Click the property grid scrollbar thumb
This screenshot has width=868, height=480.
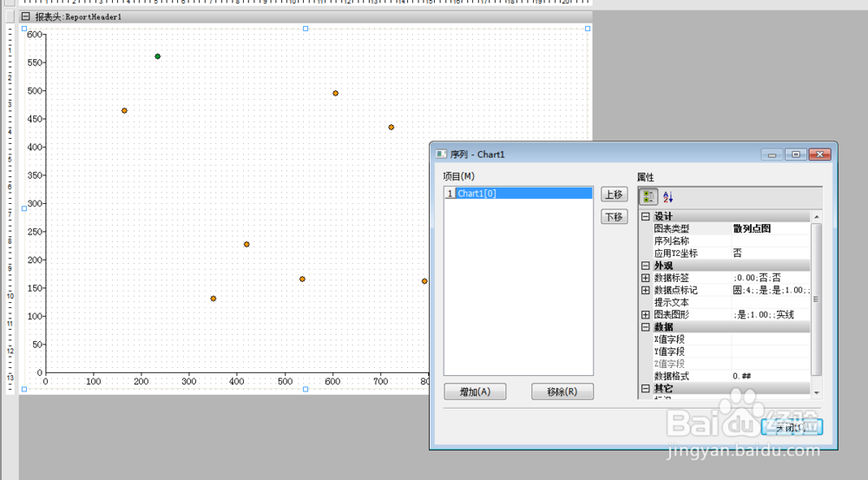(x=816, y=299)
